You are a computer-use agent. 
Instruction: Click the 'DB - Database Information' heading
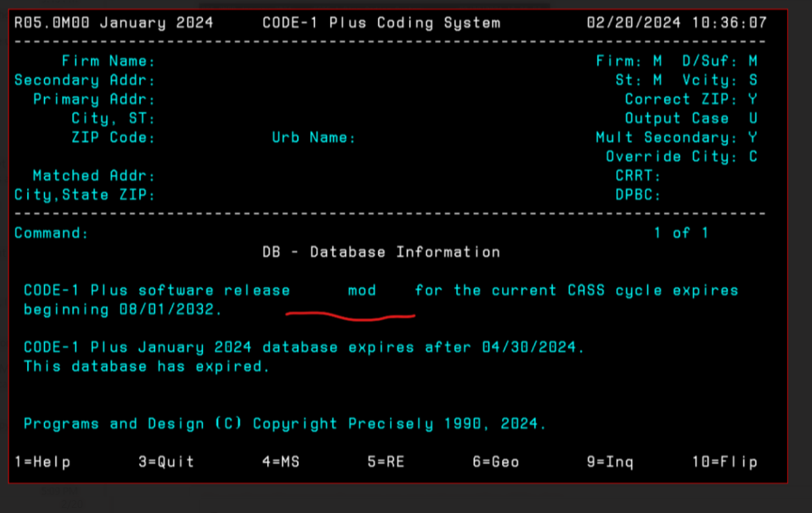pos(381,252)
